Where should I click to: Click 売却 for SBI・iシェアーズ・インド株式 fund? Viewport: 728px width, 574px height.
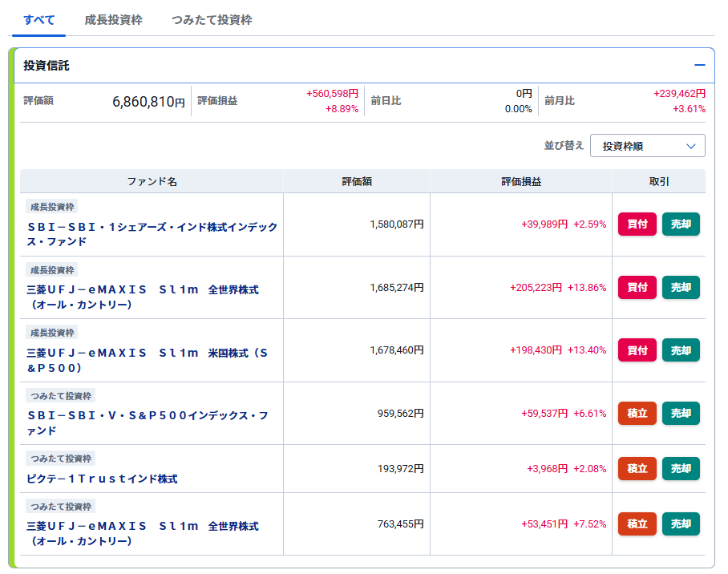[681, 224]
